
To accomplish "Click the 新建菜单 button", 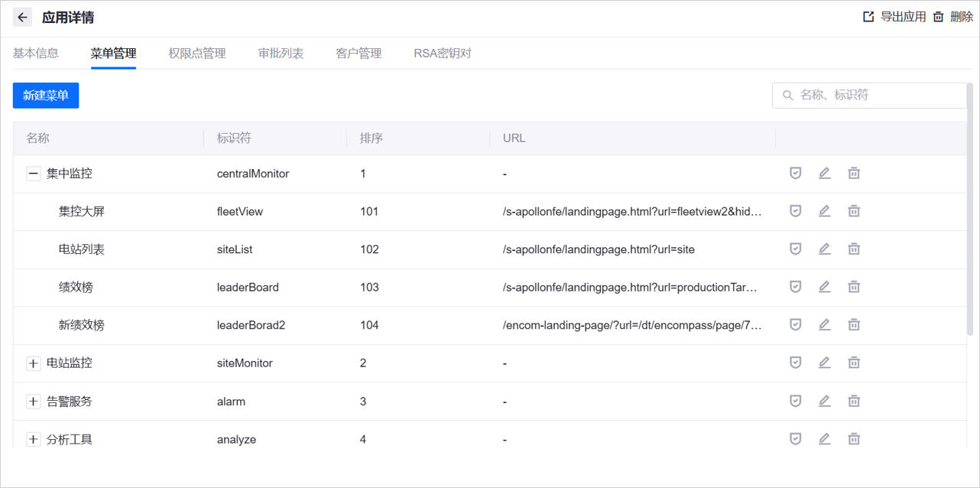I will pyautogui.click(x=45, y=95).
